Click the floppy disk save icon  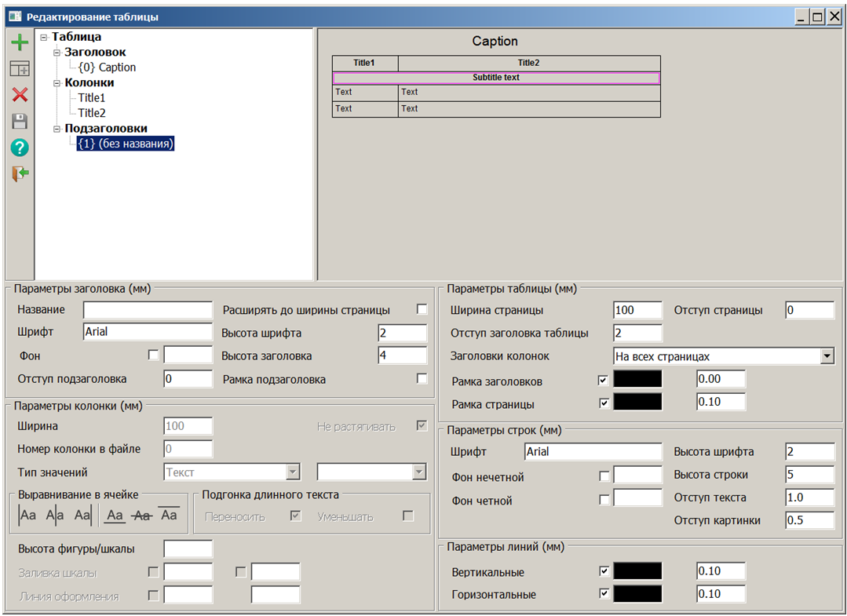[20, 121]
